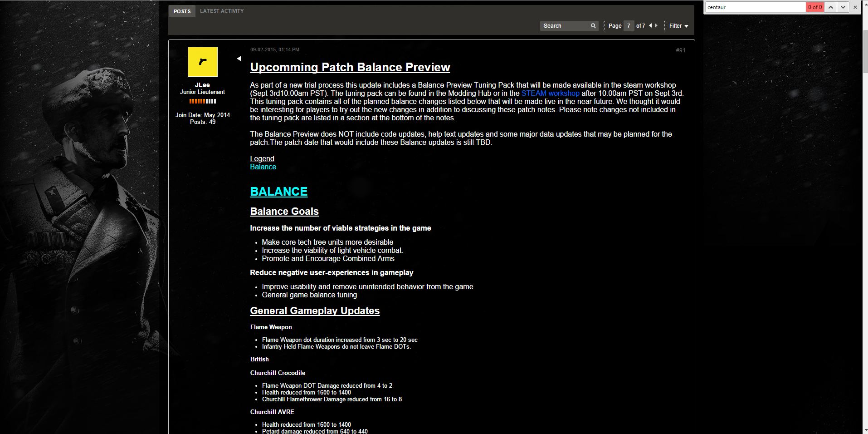
Task: Click 'Promote and Encourage Combined Arms' bullet
Action: click(328, 259)
